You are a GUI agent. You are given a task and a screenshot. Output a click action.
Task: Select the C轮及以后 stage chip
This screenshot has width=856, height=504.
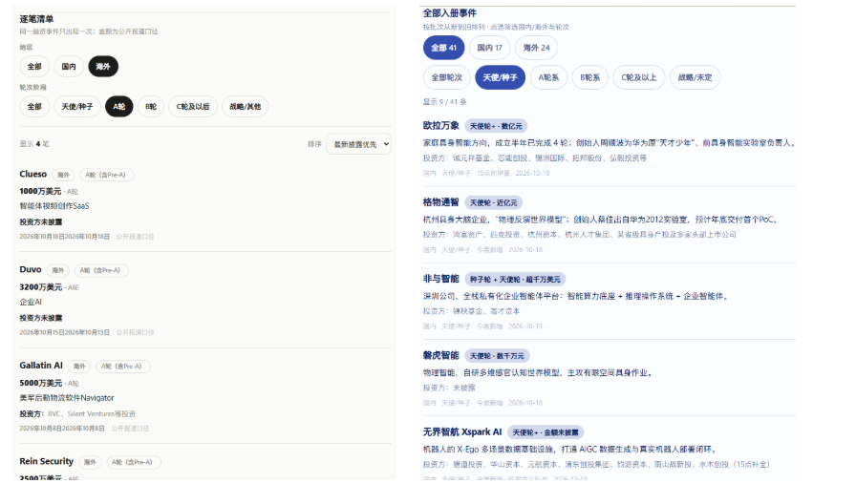[193, 106]
